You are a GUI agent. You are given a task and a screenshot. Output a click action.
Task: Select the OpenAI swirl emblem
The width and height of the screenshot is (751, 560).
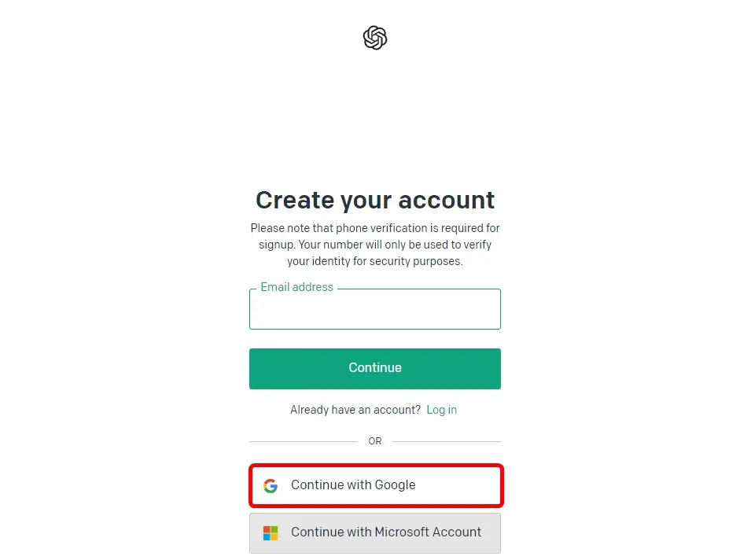375,37
